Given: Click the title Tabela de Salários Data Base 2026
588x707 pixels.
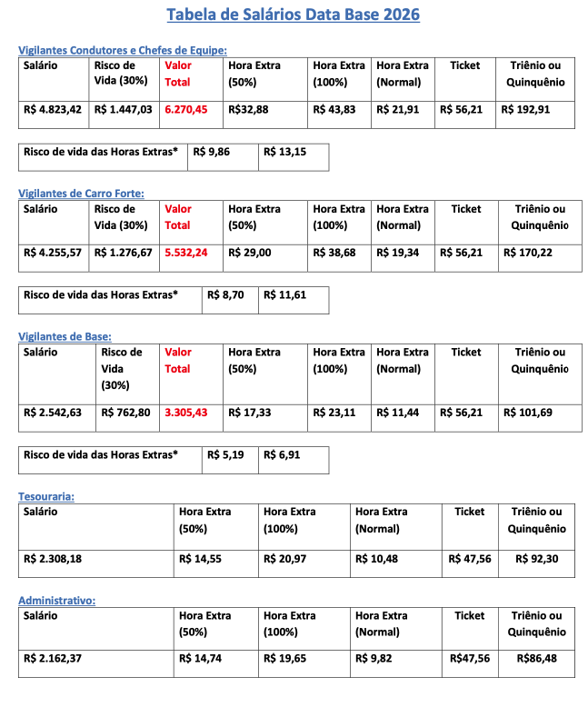Looking at the screenshot, I should 294,15.
